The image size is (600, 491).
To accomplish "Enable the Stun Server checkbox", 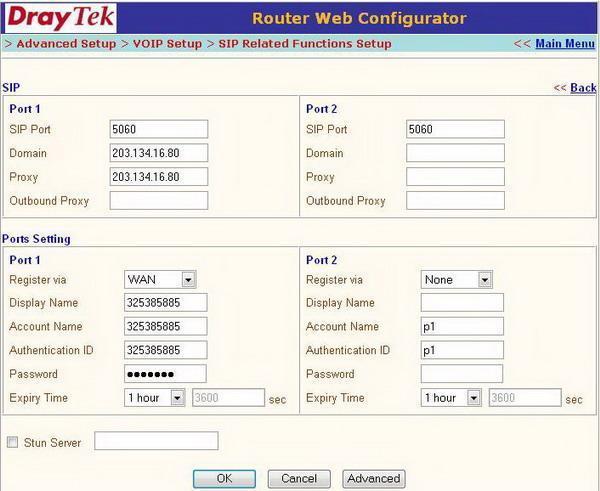I will (13, 442).
